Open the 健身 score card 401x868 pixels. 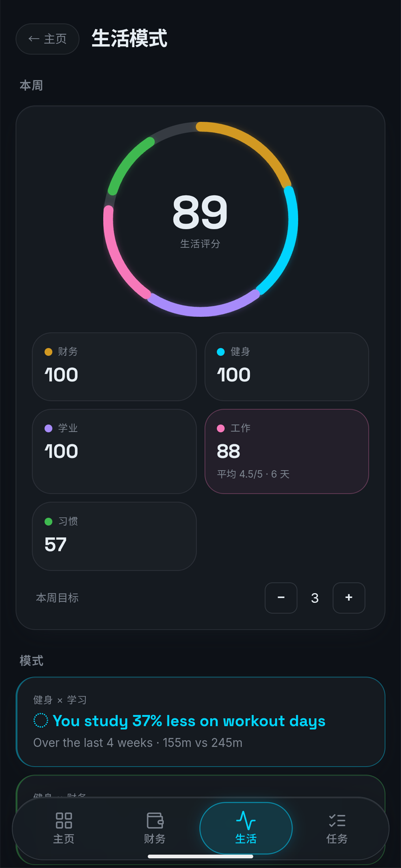[287, 367]
